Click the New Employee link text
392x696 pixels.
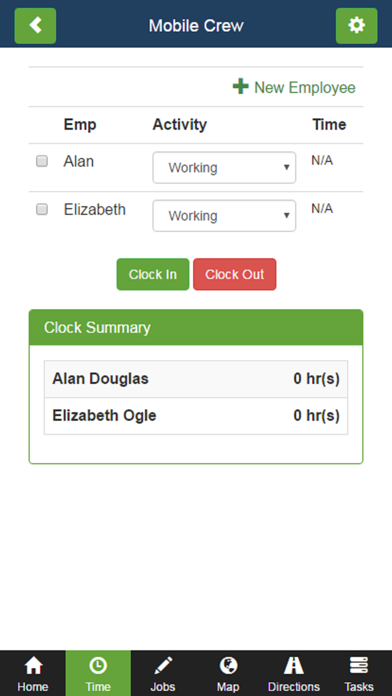pyautogui.click(x=305, y=87)
